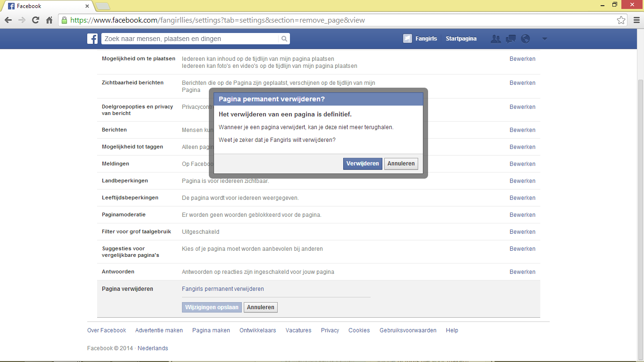The image size is (644, 362).
Task: Click Startpagina in the top bar
Action: 461,39
